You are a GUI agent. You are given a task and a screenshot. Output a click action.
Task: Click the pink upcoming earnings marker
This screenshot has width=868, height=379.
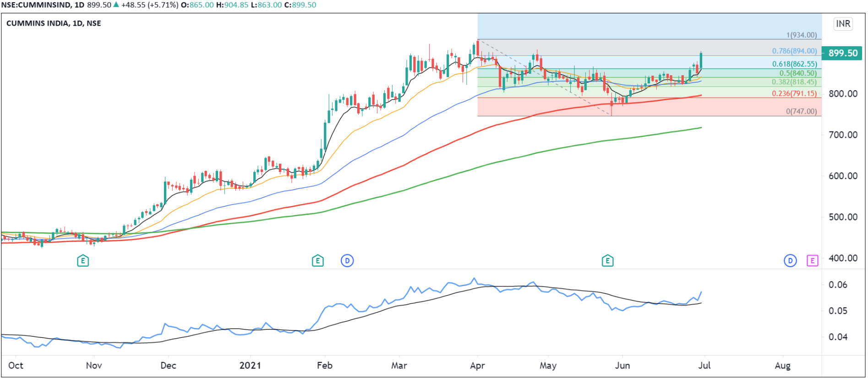point(812,261)
